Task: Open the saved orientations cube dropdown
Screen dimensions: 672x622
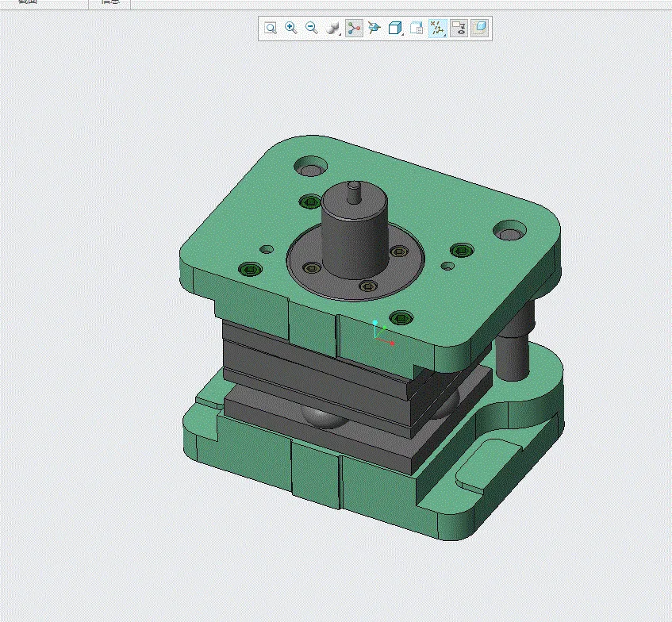Action: pyautogui.click(x=395, y=29)
